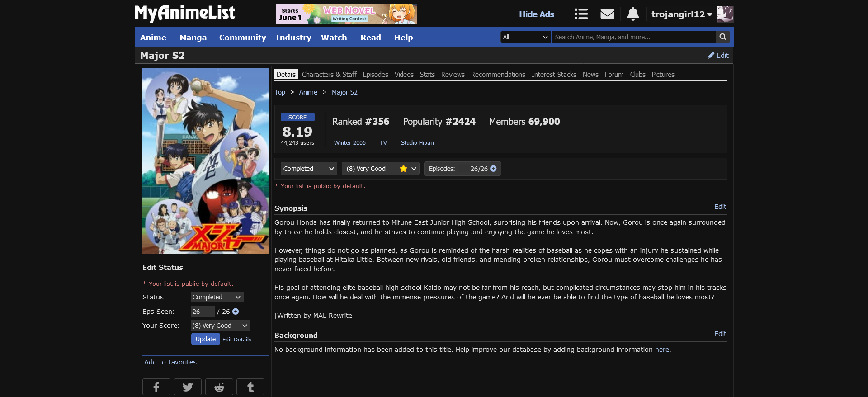Viewport: 868px width, 397px height.
Task: Open the trojangirl12 account dropdown
Action: (682, 14)
